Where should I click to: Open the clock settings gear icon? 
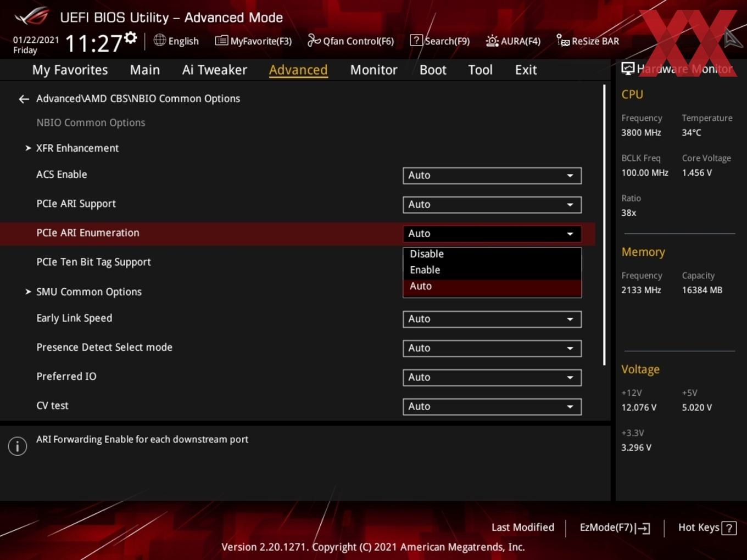[x=131, y=38]
